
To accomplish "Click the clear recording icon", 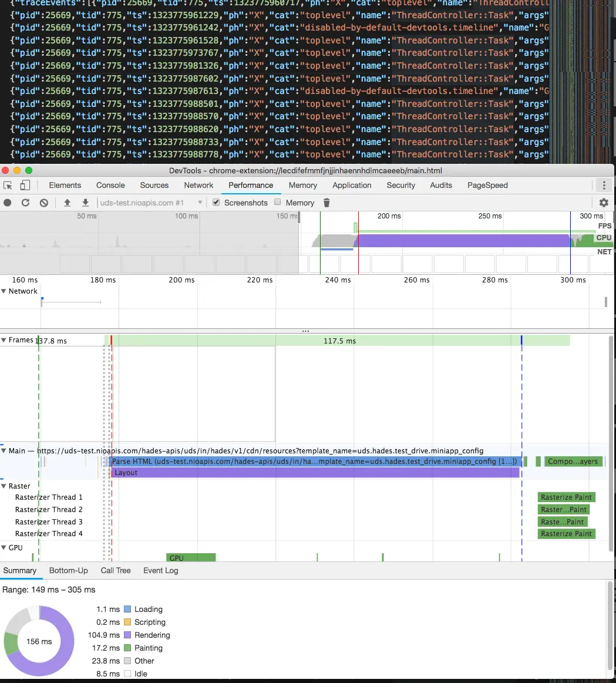I will point(43,203).
